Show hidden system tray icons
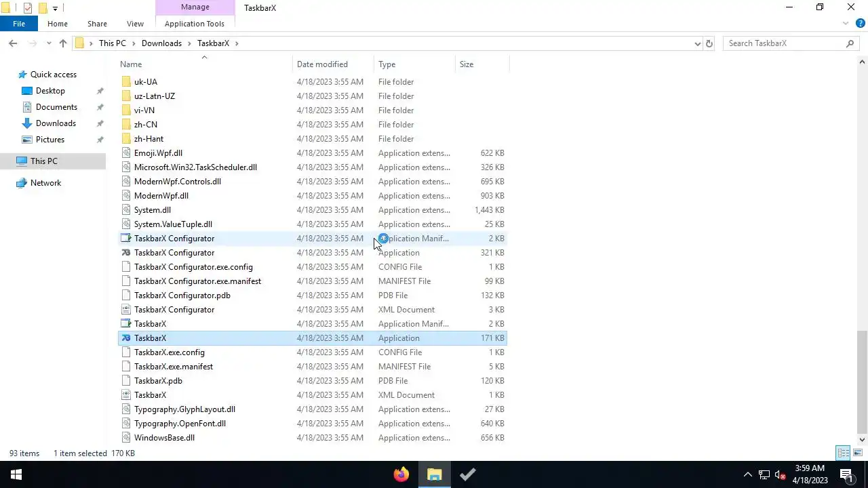The image size is (868, 488). [748, 474]
